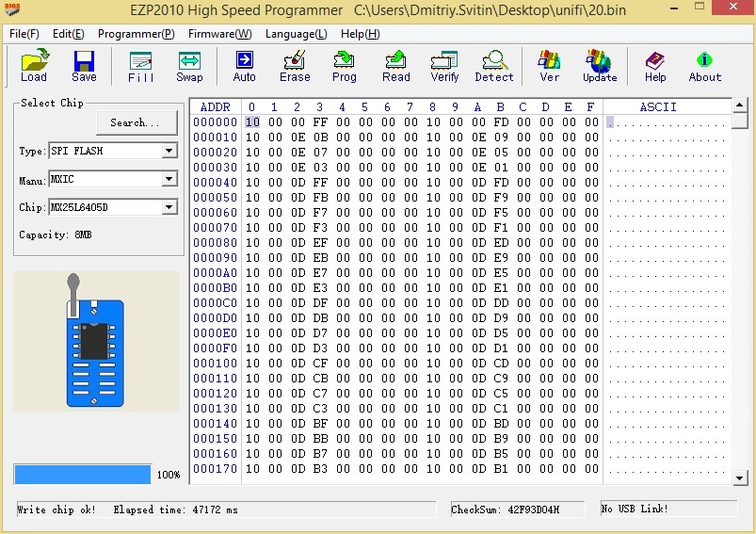
Task: Open the Type SPI FLASH dropdown
Action: point(169,151)
